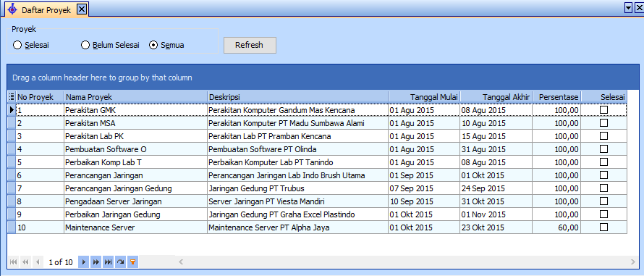This screenshot has width=644, height=276.
Task: Select the Perakitan MSA name cell
Action: pos(135,123)
